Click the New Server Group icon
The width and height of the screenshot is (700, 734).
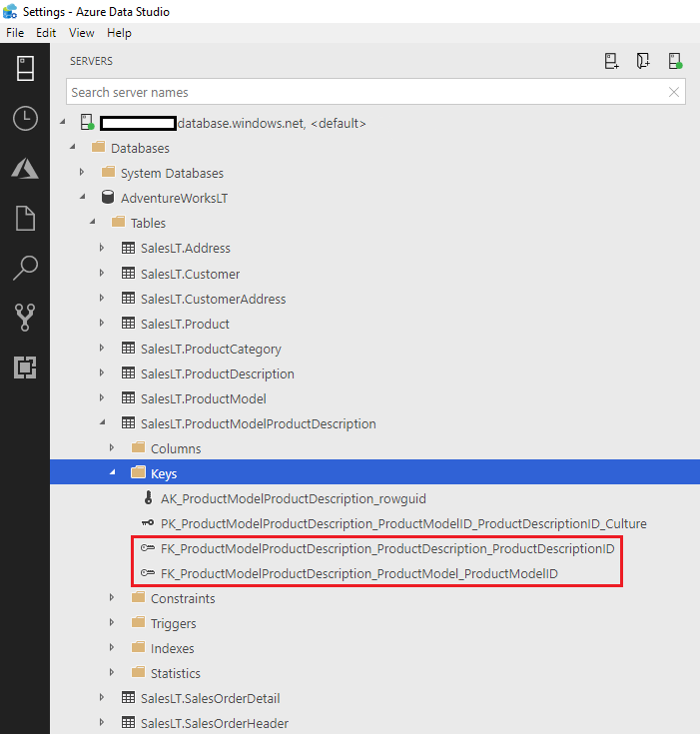tap(644, 62)
